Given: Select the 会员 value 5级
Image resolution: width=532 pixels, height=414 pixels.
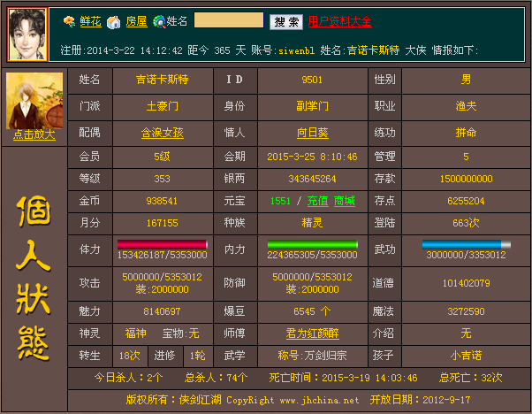Looking at the screenshot, I should [163, 157].
